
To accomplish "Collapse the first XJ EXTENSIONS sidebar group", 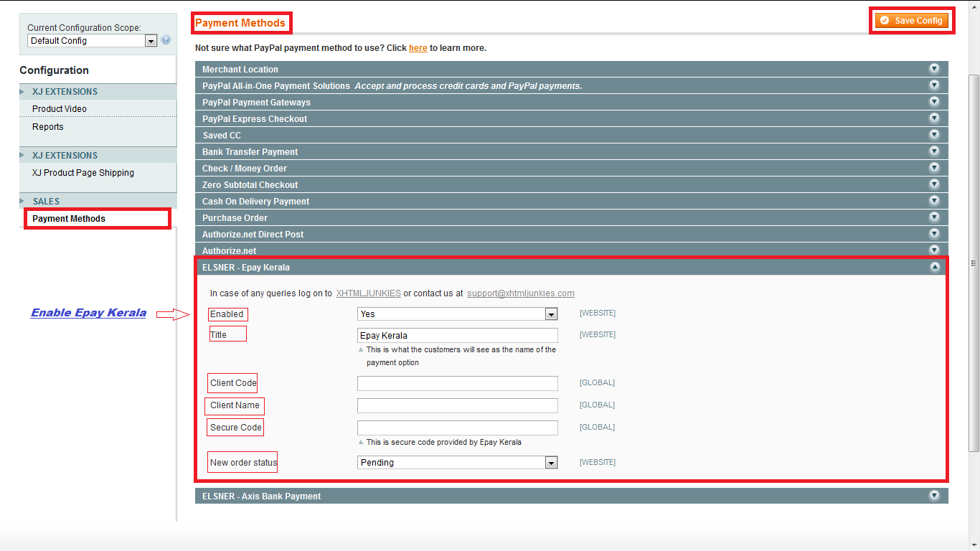I will click(98, 92).
